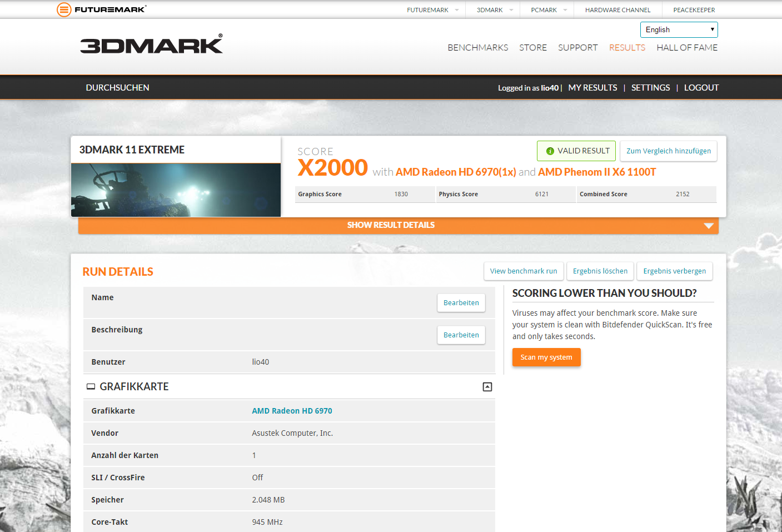782x532 pixels.
Task: Open the English language dropdown
Action: 679,29
